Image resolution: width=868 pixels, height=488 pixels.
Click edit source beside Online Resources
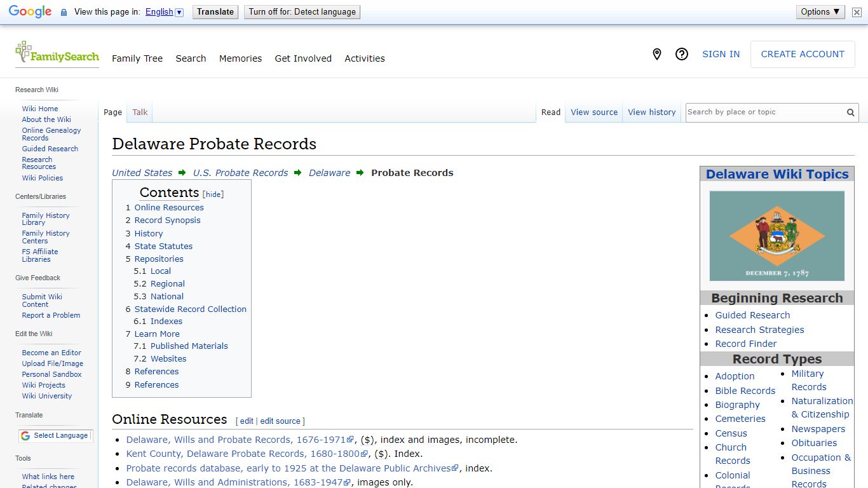[280, 421]
